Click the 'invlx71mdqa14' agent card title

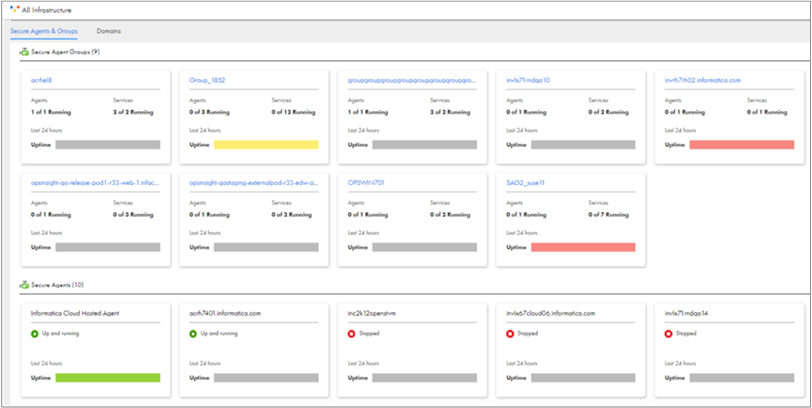(687, 313)
